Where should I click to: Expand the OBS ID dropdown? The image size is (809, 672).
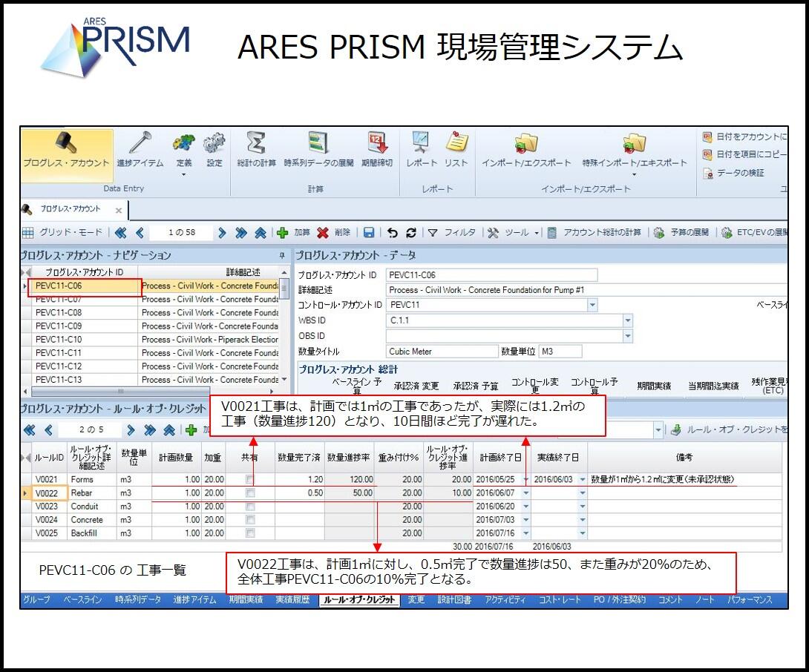pyautogui.click(x=627, y=336)
